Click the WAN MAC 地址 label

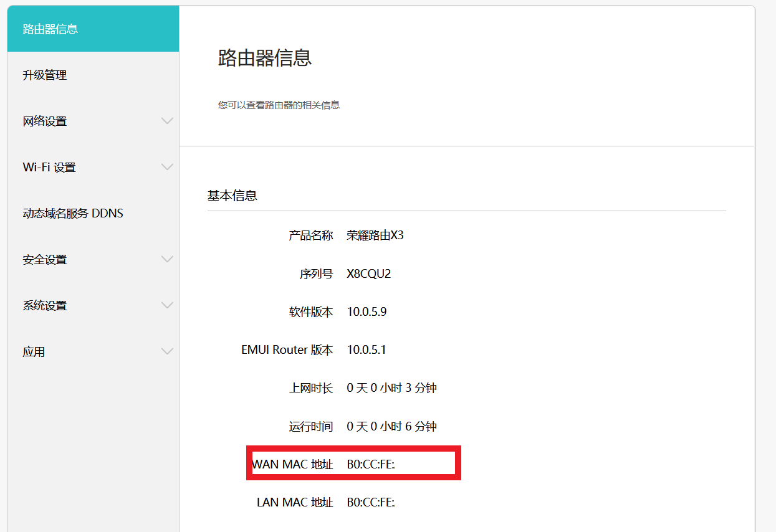tap(293, 465)
